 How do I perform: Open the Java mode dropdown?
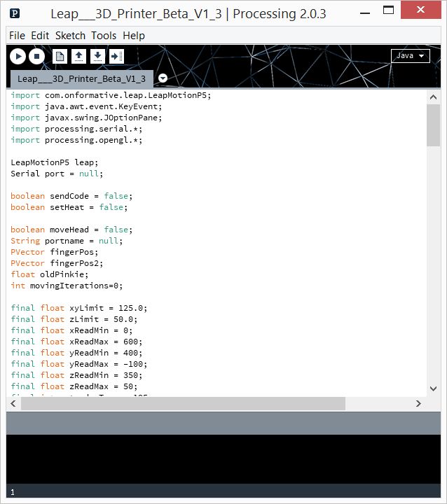coord(410,56)
